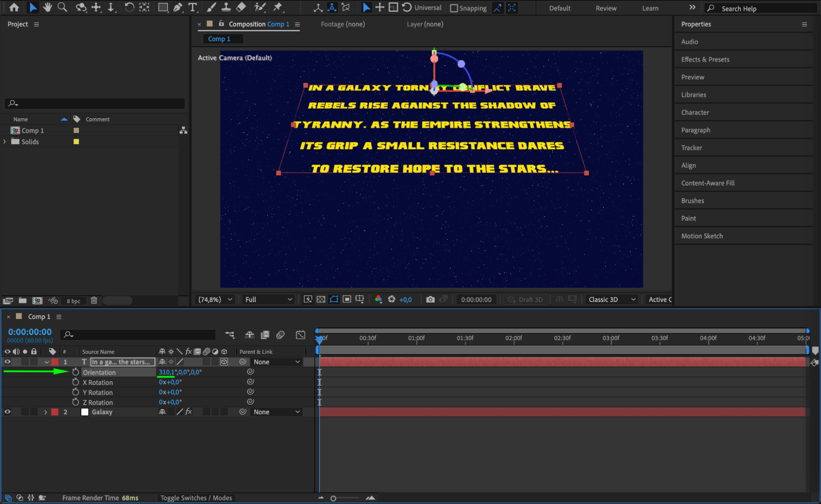
Task: Open the Effects & Presets panel
Action: [x=705, y=60]
